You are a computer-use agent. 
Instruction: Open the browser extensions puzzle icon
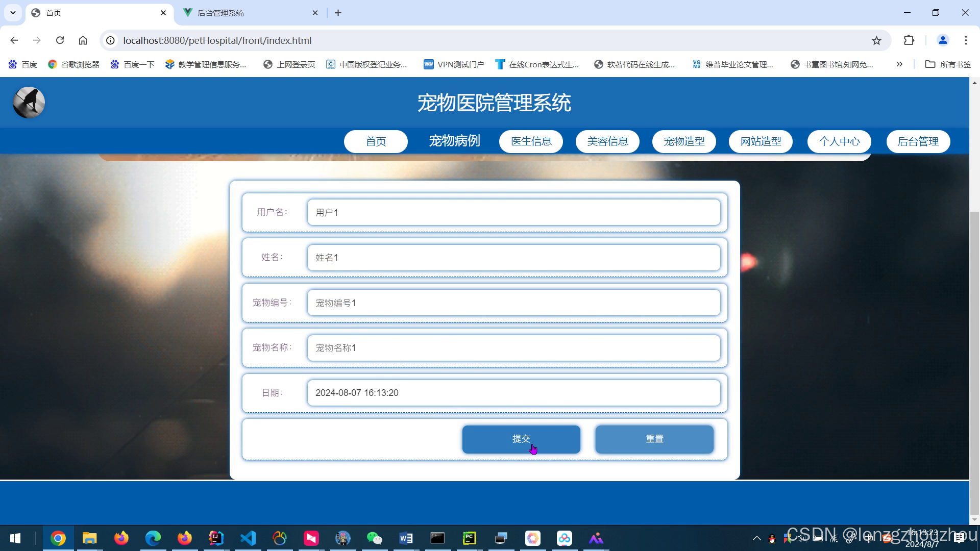[909, 40]
